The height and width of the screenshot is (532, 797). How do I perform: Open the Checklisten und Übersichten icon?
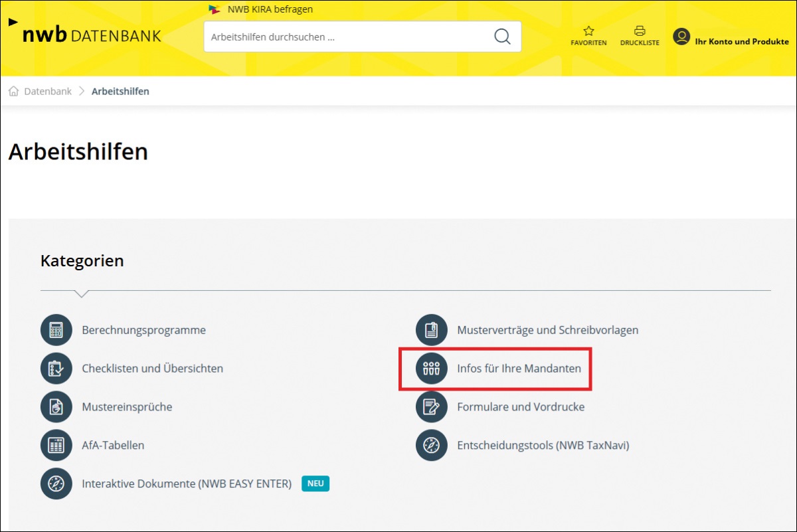coord(56,368)
